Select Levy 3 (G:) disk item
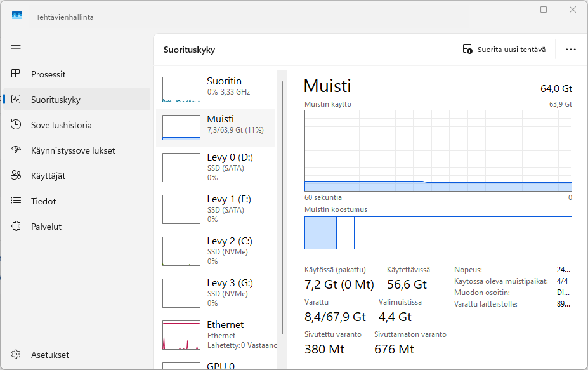The image size is (588, 370). pyautogui.click(x=215, y=293)
